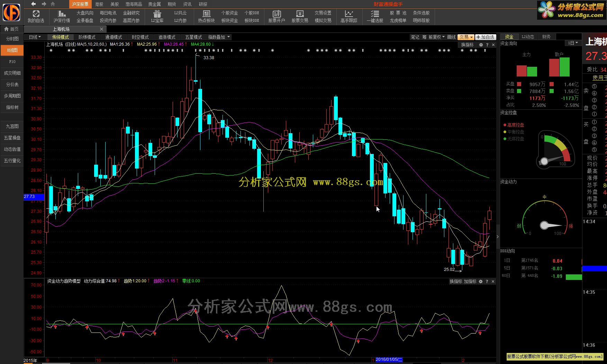607x364 pixels.
Task: Click 加自选 add to watchlist button
Action: 486,37
